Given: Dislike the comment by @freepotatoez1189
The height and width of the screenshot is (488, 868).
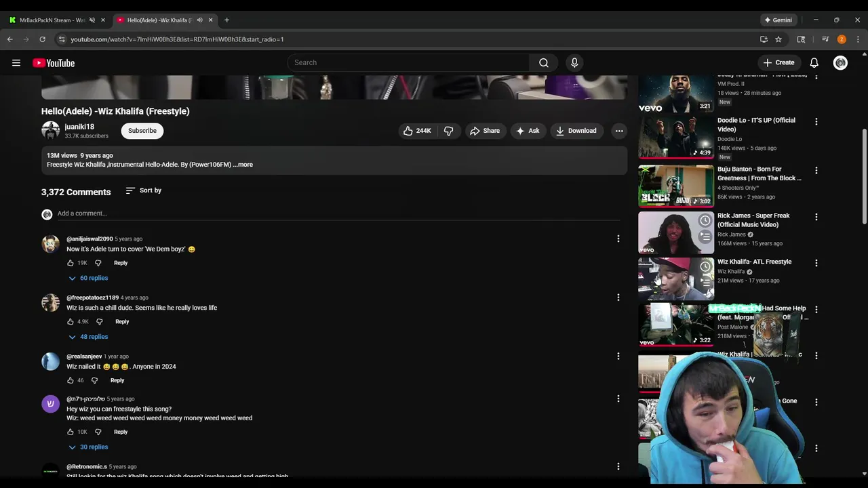Looking at the screenshot, I should click(99, 322).
